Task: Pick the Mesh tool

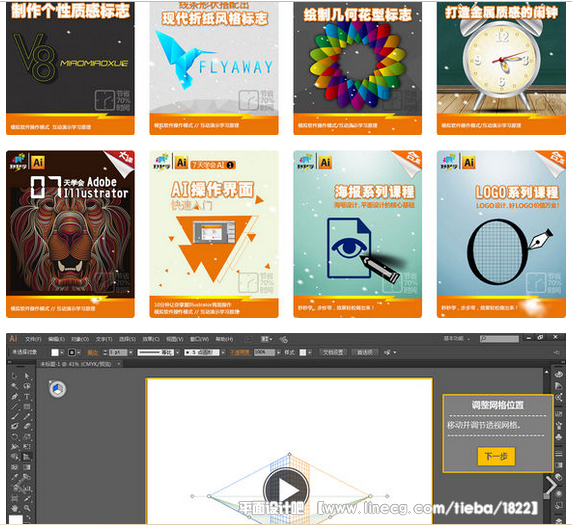Action: coord(15,467)
